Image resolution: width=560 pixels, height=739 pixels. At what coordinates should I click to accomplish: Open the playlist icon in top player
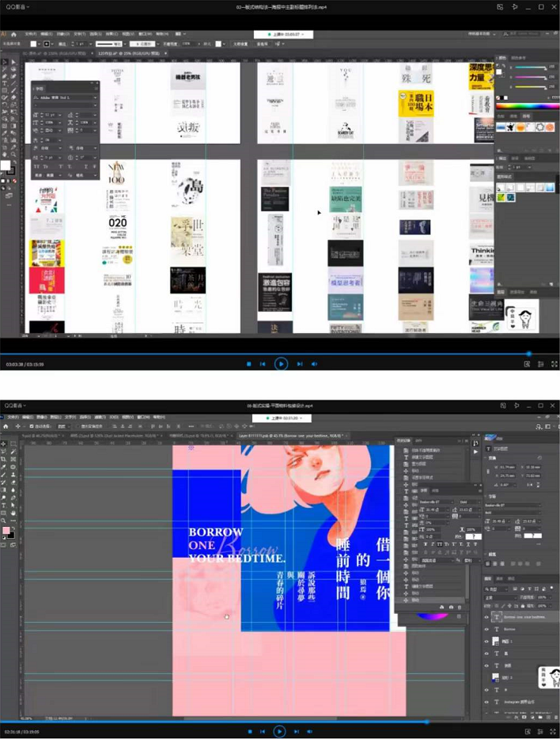point(541,364)
